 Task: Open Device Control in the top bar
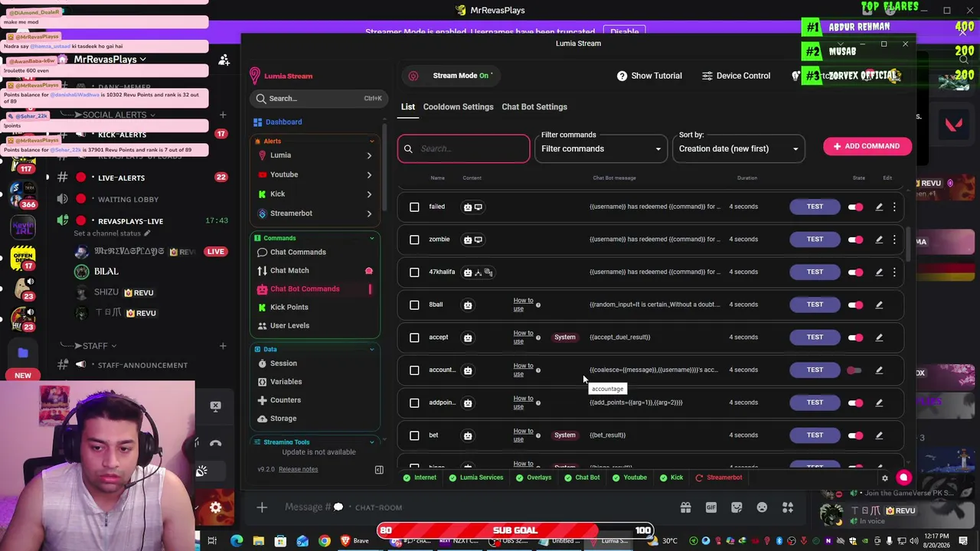736,76
